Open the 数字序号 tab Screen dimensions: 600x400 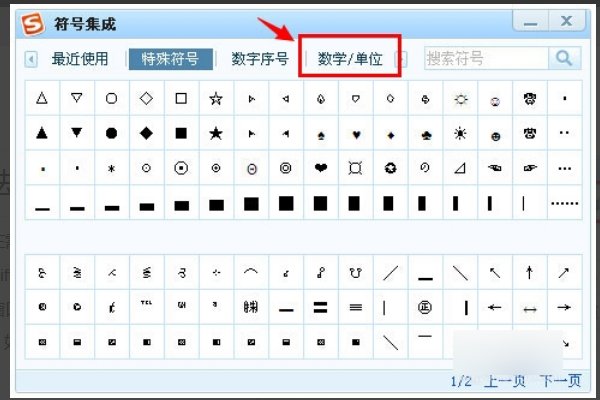(260, 59)
